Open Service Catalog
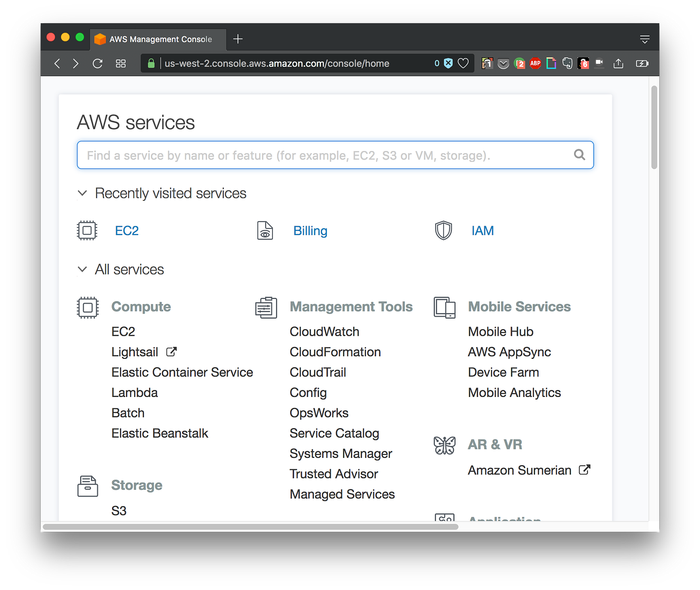 pyautogui.click(x=335, y=433)
